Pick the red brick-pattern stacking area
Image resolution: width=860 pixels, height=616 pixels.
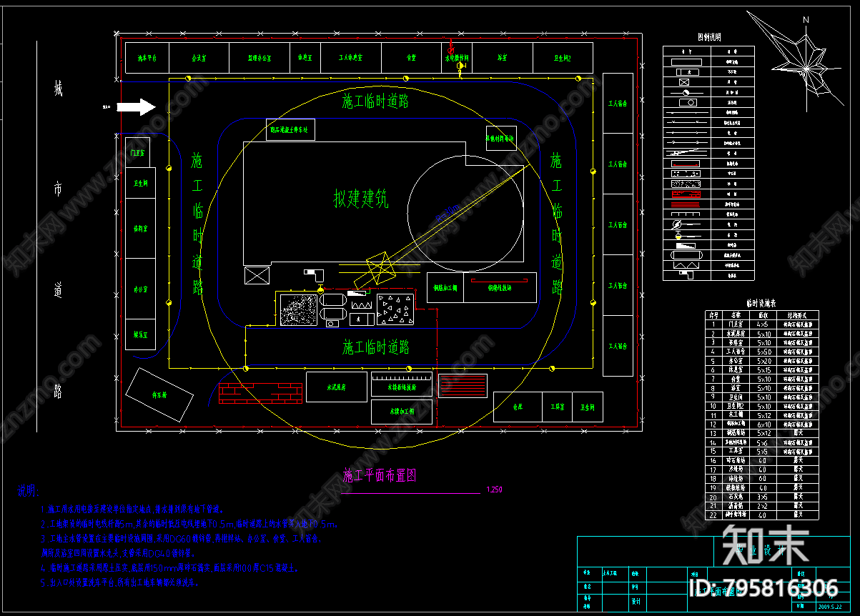tap(260, 393)
